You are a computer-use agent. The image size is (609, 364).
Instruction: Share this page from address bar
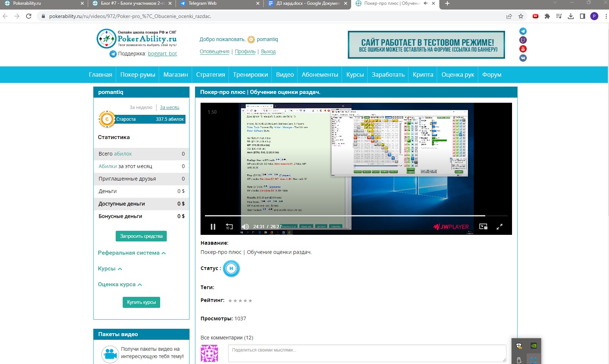(x=509, y=16)
